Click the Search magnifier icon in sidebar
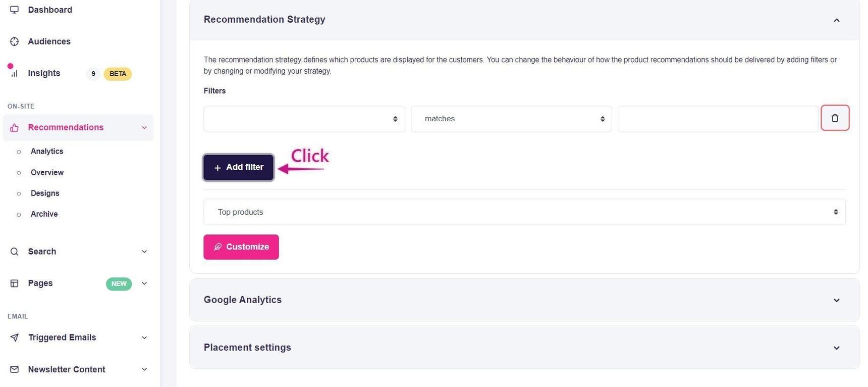868x387 pixels. [14, 252]
